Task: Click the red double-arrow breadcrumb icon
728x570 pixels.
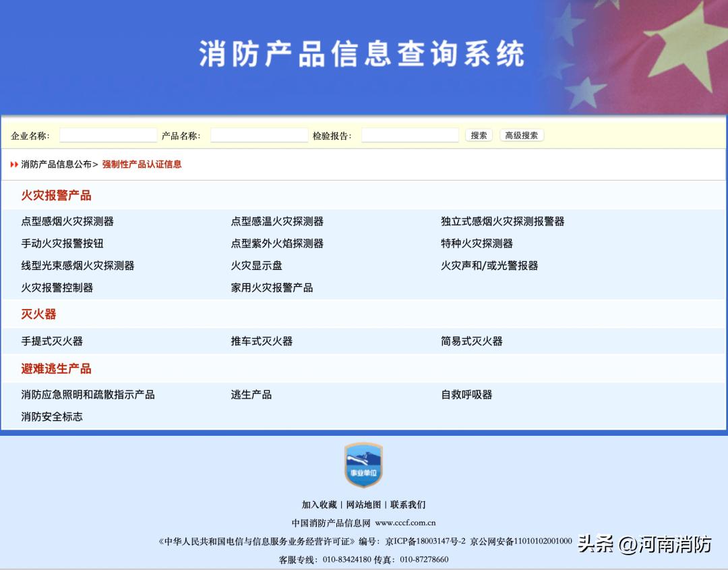Action: (x=14, y=164)
